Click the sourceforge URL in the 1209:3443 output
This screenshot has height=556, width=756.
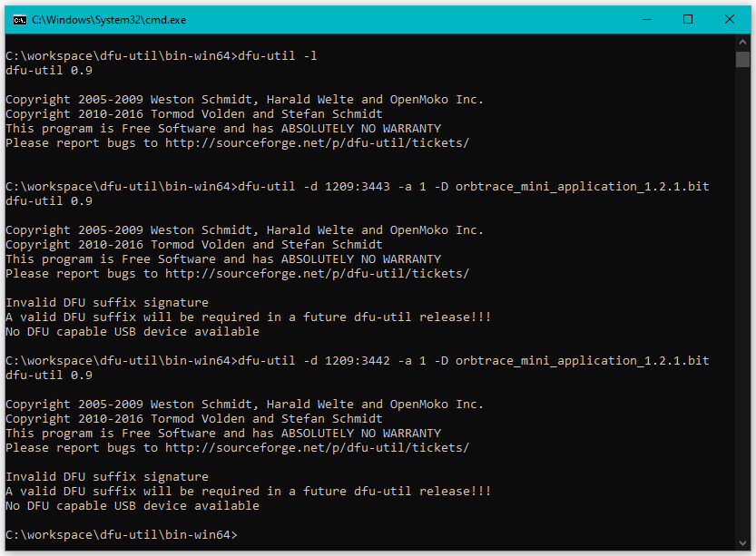click(317, 274)
